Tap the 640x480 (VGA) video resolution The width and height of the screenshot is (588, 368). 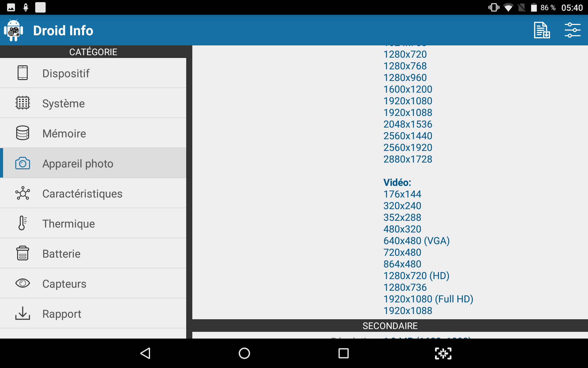[x=416, y=241]
